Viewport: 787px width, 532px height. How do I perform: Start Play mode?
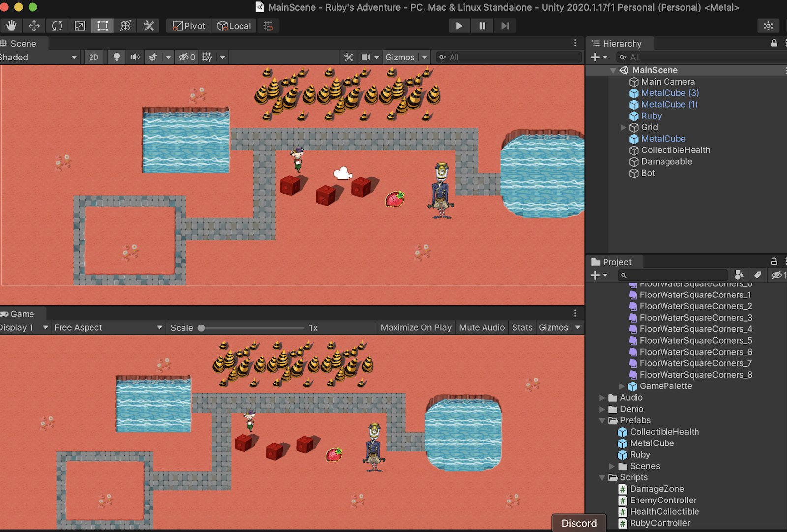459,26
